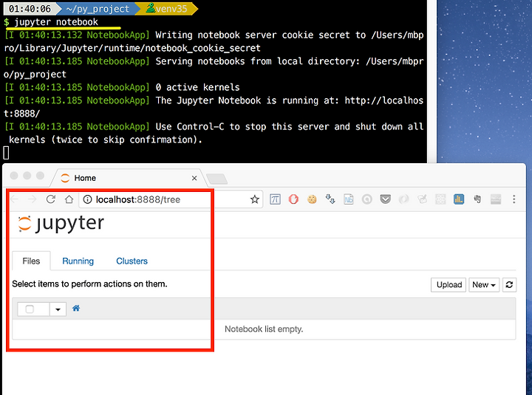Click the Jupyter logo

61,224
